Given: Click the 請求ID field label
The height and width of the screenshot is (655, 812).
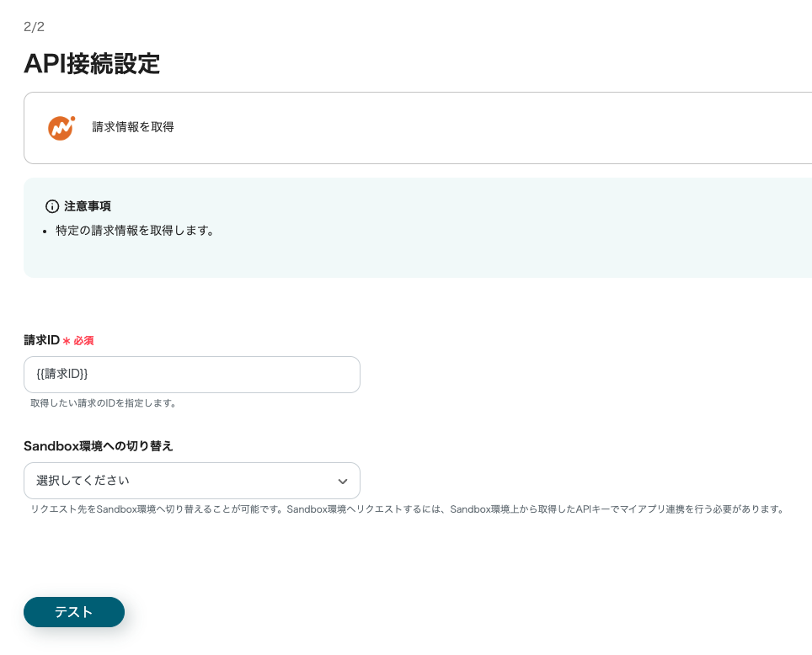Looking at the screenshot, I should [42, 340].
